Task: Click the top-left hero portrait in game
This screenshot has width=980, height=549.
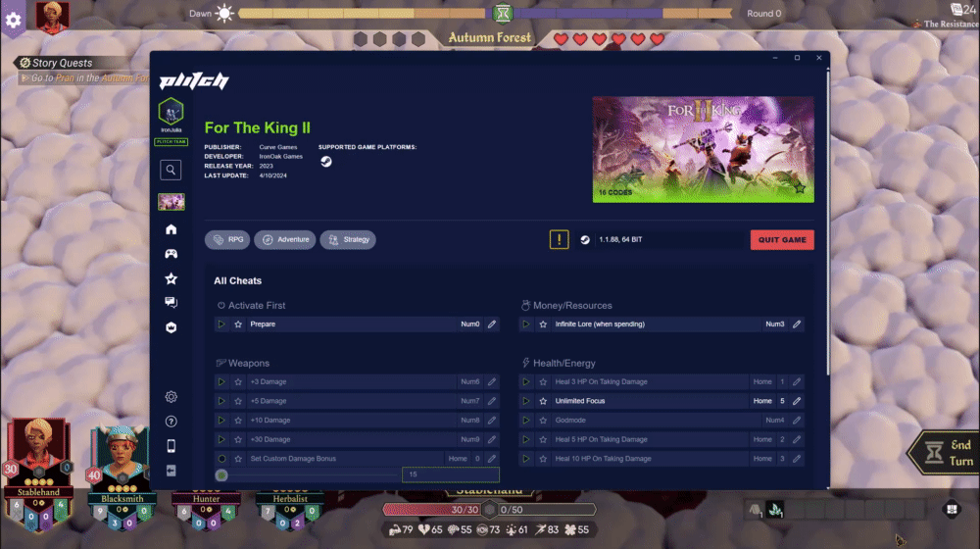Action: point(53,17)
